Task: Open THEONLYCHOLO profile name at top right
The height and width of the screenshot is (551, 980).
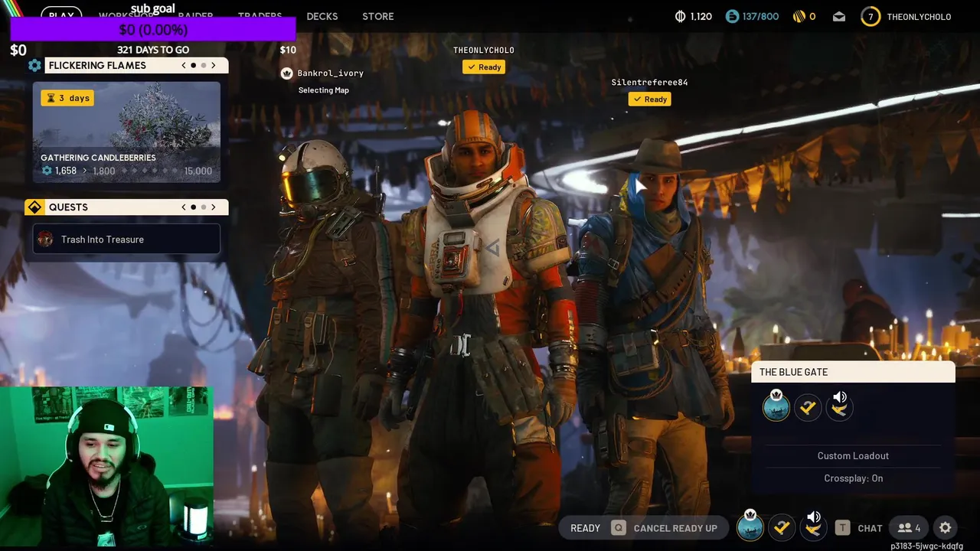Action: coord(919,17)
